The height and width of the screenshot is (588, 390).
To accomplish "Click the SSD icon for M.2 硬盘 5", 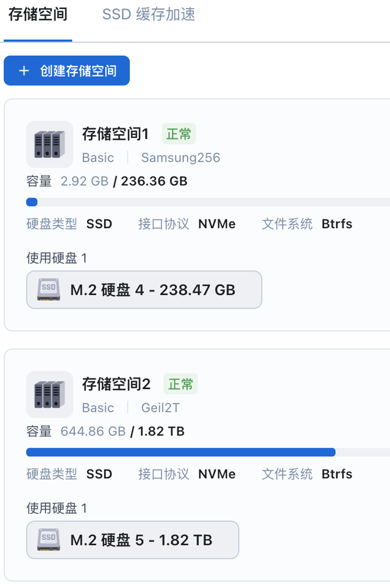I will point(49,540).
